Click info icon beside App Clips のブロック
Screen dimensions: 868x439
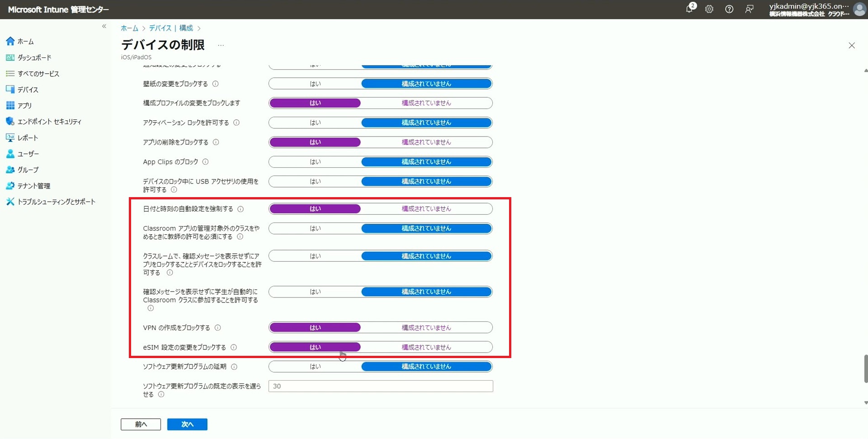tap(205, 162)
